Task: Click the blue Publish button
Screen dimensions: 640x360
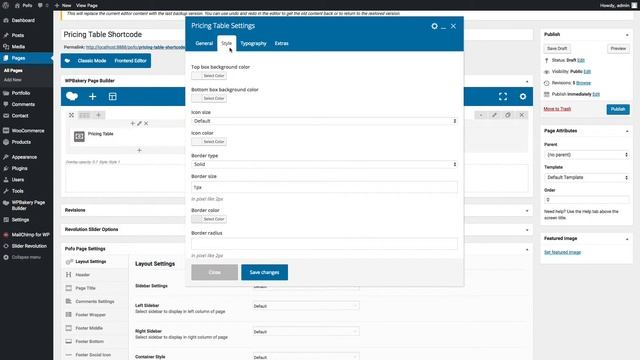Action: pyautogui.click(x=618, y=109)
